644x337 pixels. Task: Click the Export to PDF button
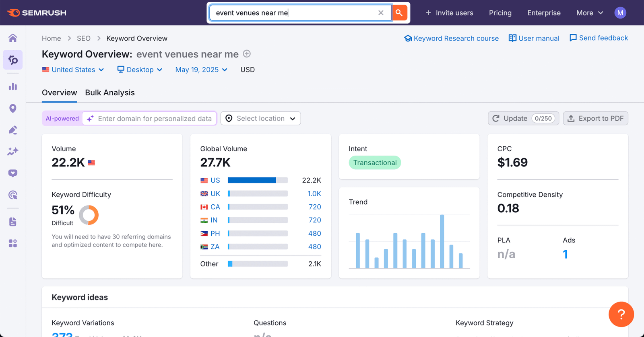click(596, 119)
